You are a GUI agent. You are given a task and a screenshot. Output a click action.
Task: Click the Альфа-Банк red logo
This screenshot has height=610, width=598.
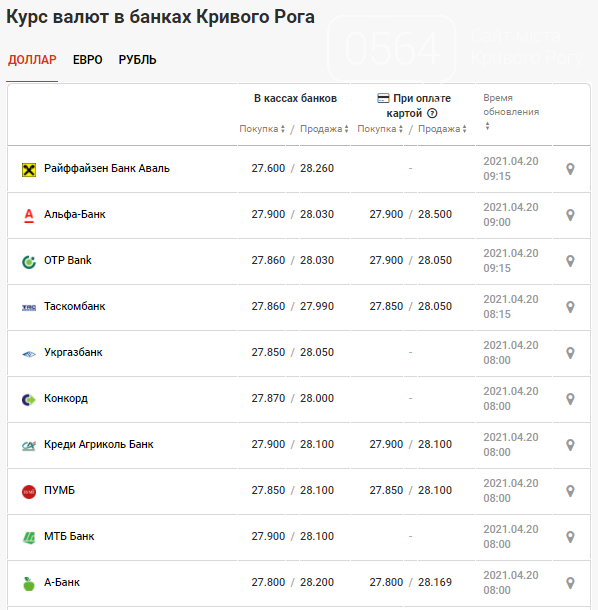(x=29, y=216)
